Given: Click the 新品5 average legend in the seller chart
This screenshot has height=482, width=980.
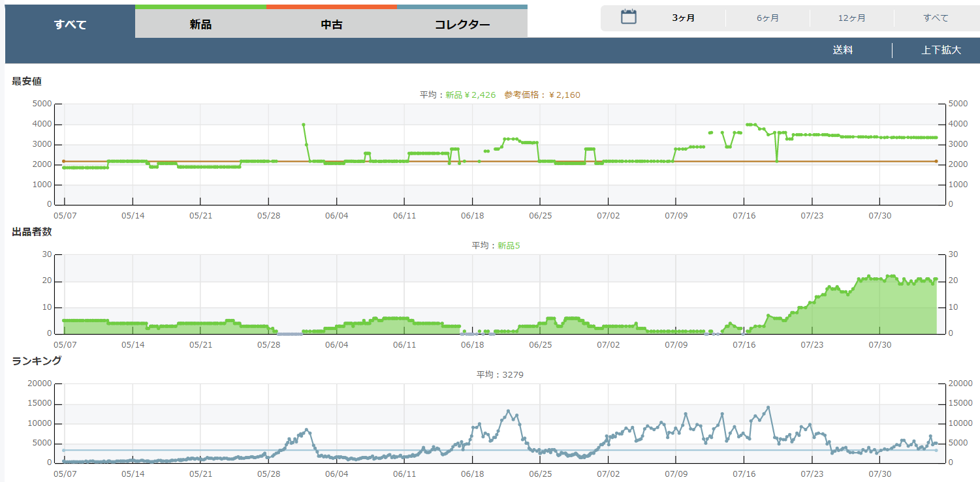Looking at the screenshot, I should click(x=509, y=246).
